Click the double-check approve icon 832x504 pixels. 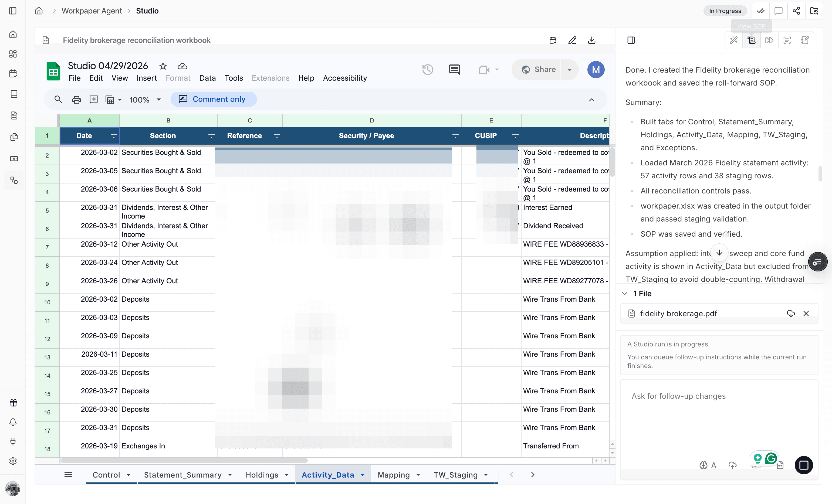761,11
